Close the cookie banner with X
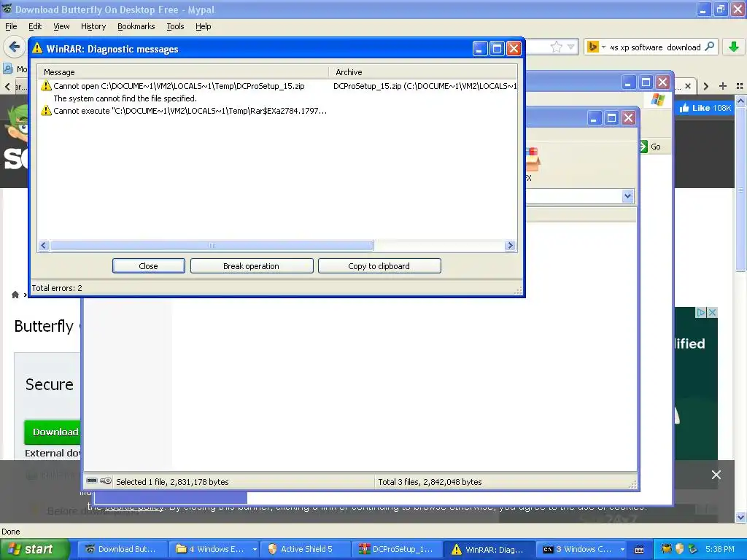 coord(716,474)
